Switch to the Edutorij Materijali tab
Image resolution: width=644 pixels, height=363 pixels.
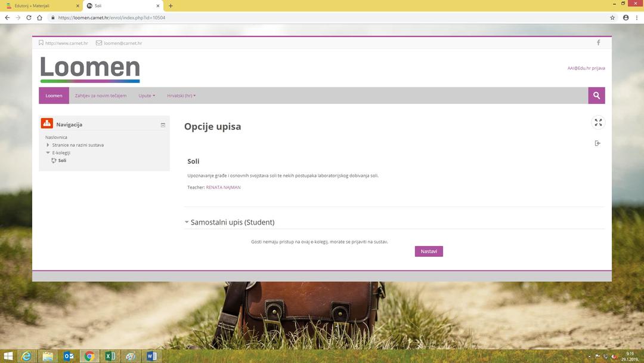pyautogui.click(x=41, y=5)
